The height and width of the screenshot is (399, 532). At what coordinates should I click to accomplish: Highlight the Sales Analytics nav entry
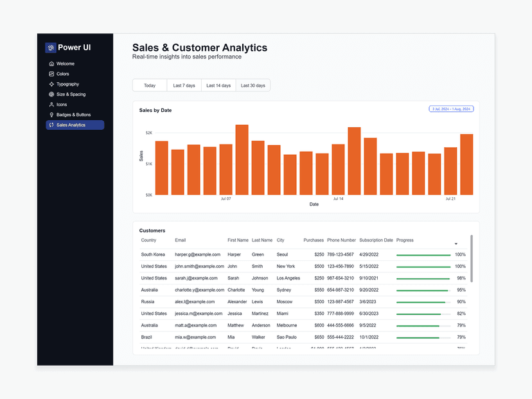tap(75, 124)
